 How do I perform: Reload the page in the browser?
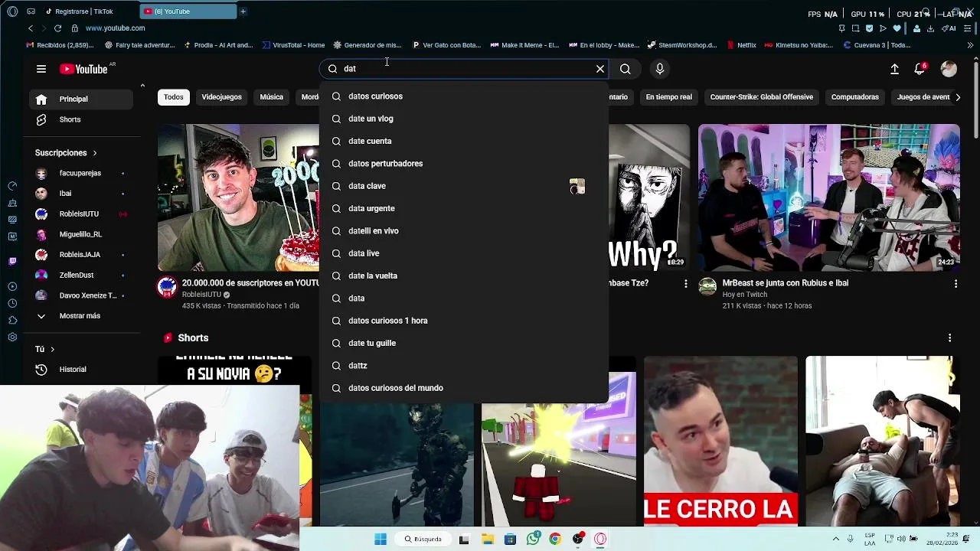[x=57, y=28]
